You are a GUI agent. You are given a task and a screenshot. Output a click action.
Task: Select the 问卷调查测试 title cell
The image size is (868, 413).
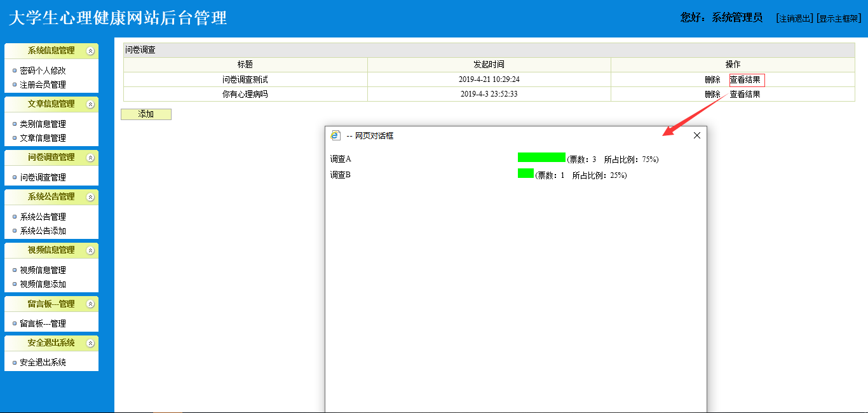[245, 80]
